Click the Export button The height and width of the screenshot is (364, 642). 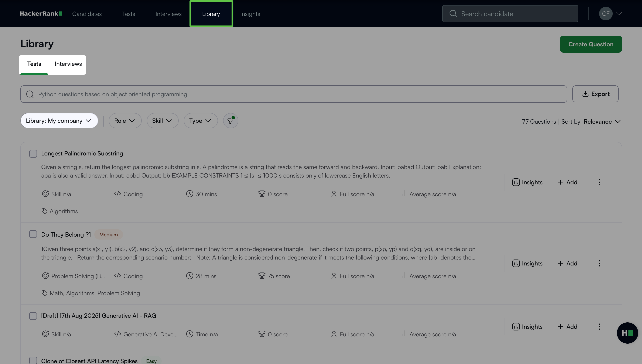(595, 94)
